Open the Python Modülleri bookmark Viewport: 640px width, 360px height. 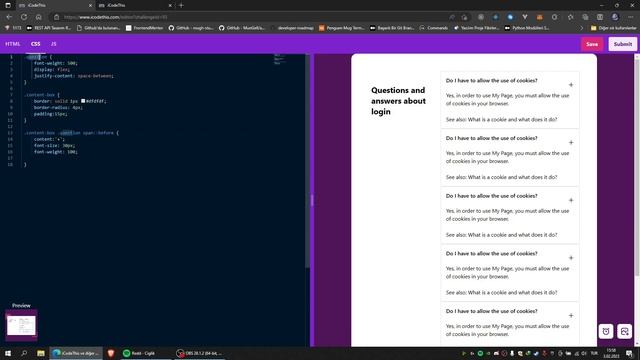(x=527, y=28)
